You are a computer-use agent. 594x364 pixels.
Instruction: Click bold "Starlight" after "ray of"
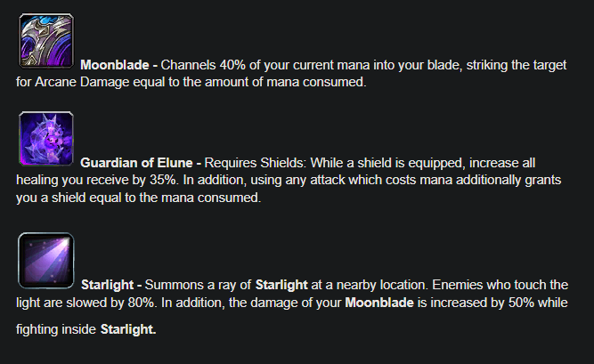click(281, 285)
